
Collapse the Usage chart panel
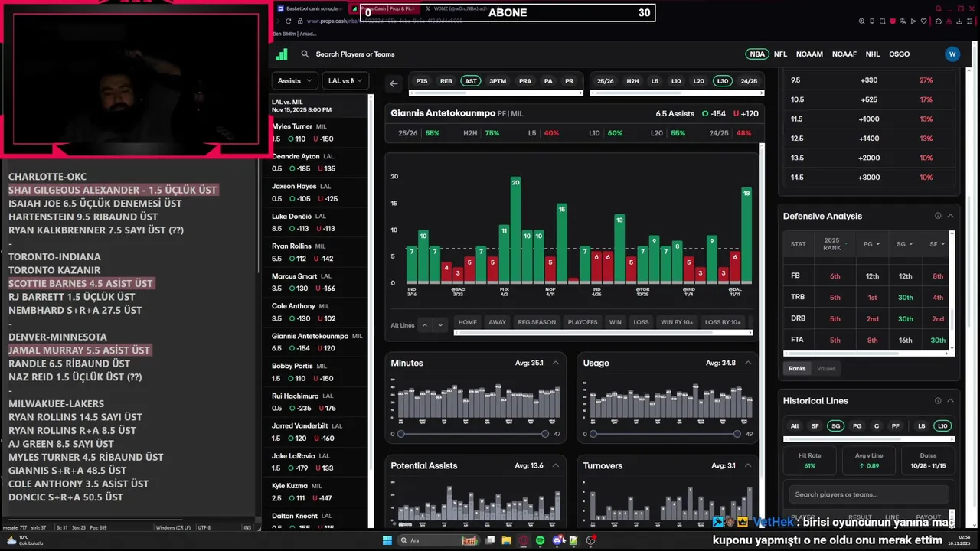pyautogui.click(x=748, y=363)
